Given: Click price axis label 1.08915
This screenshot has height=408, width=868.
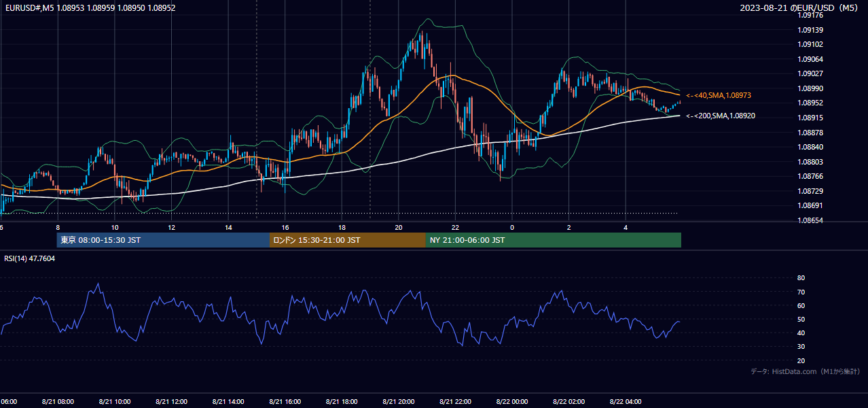Looking at the screenshot, I should click(x=810, y=118).
